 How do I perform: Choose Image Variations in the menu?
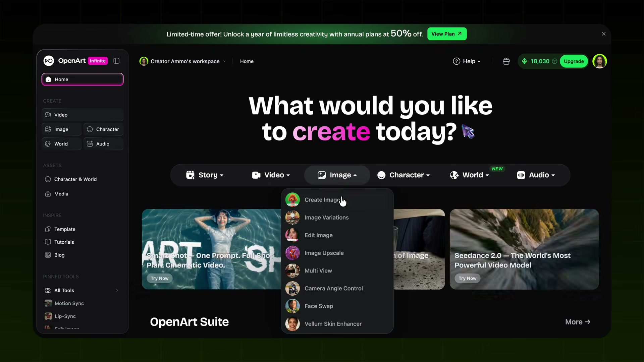click(337, 218)
